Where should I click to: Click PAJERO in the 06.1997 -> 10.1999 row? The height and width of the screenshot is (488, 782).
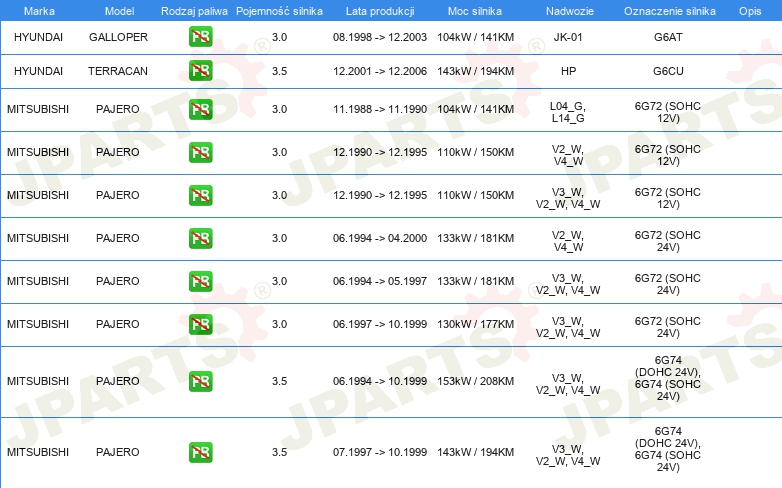pos(118,324)
